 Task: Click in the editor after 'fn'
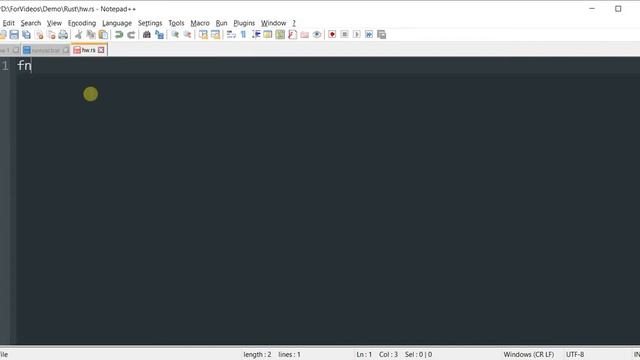32,65
